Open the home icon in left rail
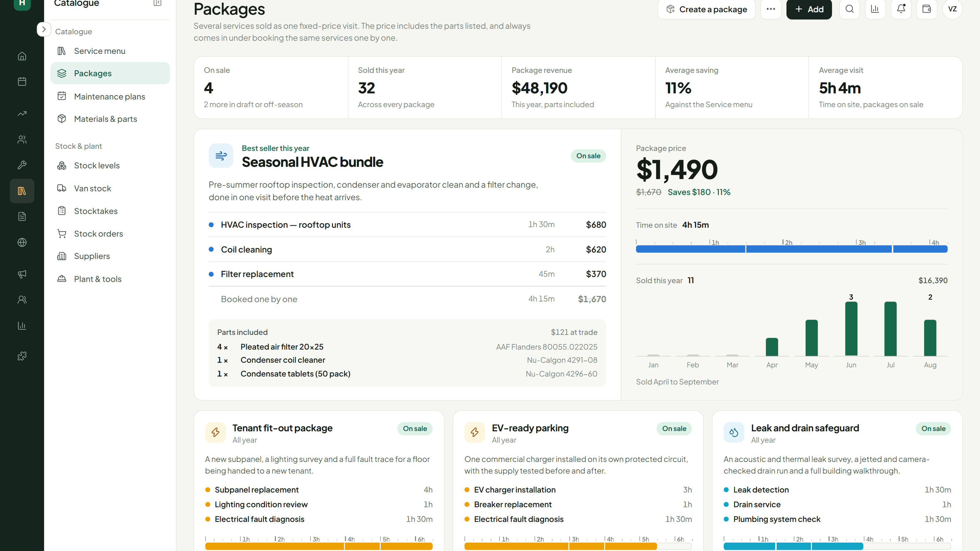 (x=22, y=56)
